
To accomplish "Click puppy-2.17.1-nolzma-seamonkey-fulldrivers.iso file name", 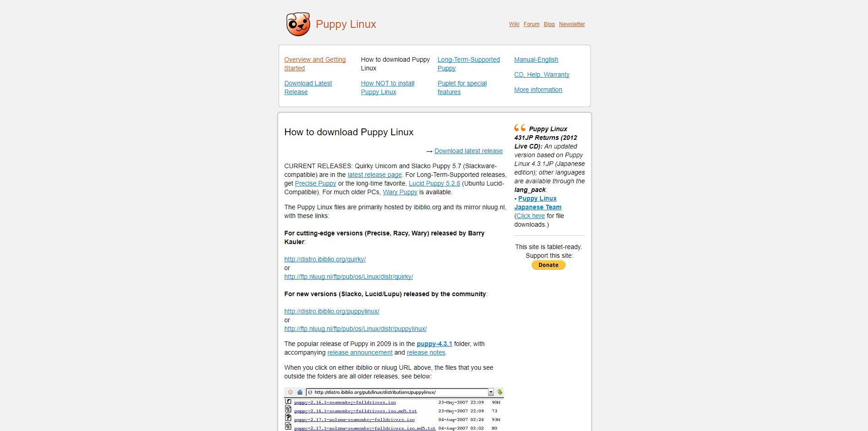I will pos(354,420).
